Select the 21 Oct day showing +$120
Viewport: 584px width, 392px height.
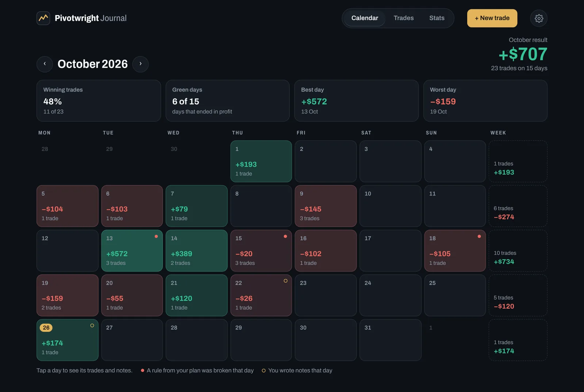point(197,295)
